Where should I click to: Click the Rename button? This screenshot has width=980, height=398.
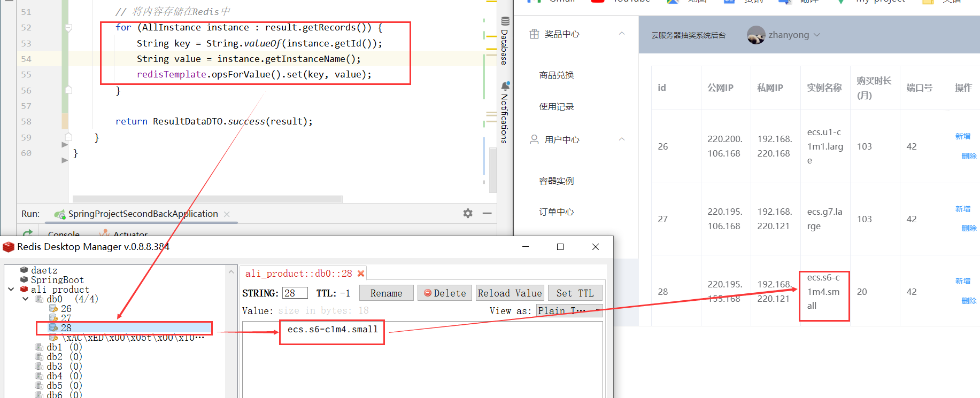tap(386, 293)
